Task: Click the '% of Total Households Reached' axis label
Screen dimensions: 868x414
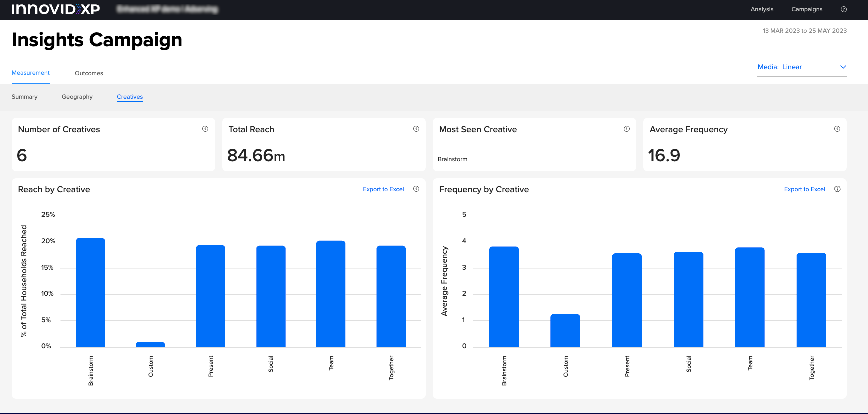Action: (24, 281)
